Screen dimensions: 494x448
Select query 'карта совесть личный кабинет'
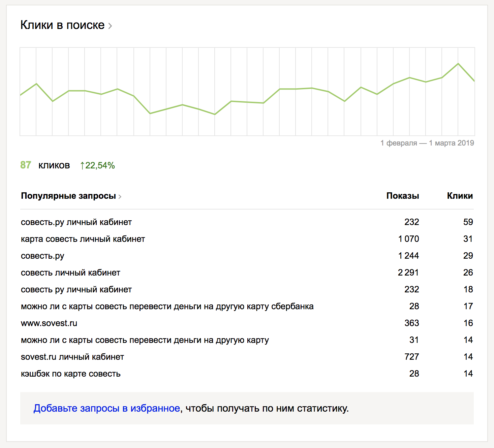[83, 239]
